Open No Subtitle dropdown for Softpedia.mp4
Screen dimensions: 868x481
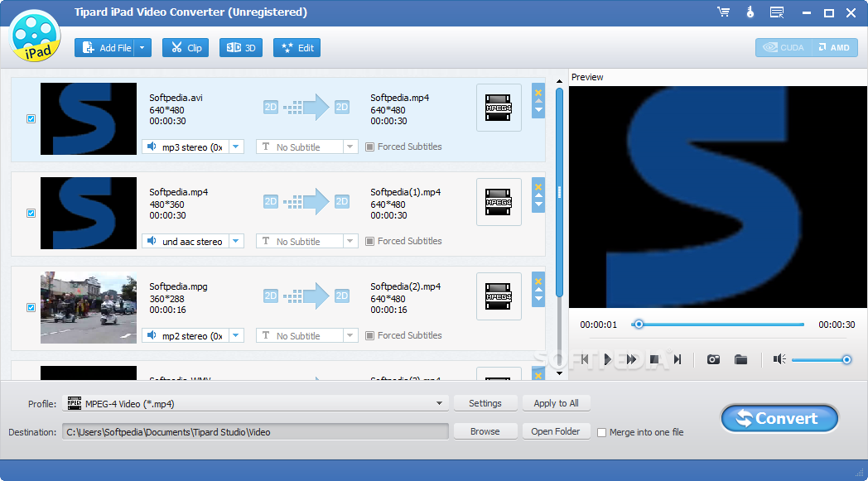[x=350, y=241]
